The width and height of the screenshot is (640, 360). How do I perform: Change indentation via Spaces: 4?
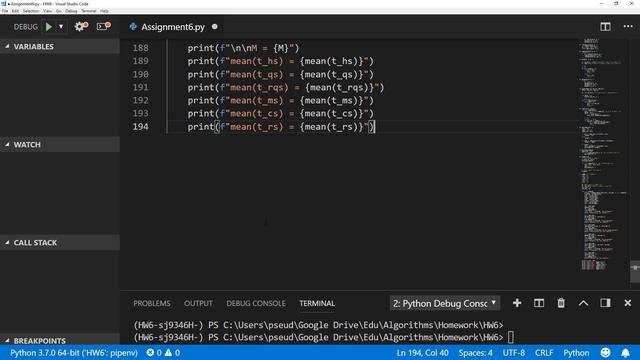(x=475, y=353)
